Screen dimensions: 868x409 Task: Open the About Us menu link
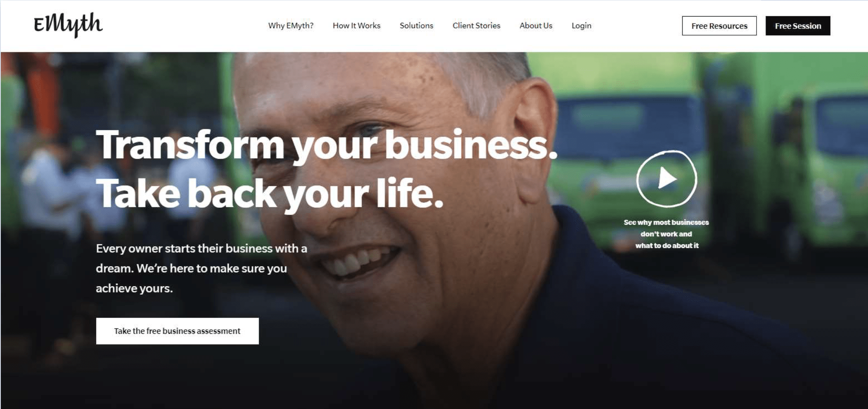click(536, 26)
